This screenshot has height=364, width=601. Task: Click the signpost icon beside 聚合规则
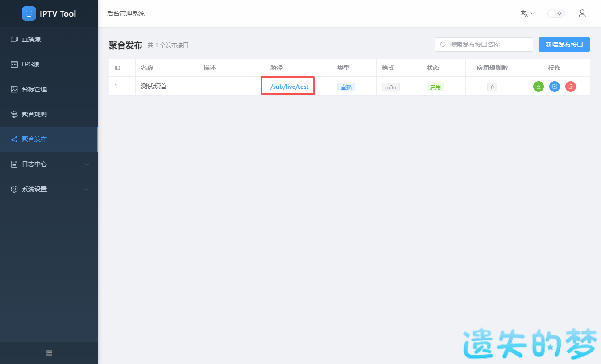[x=14, y=114]
